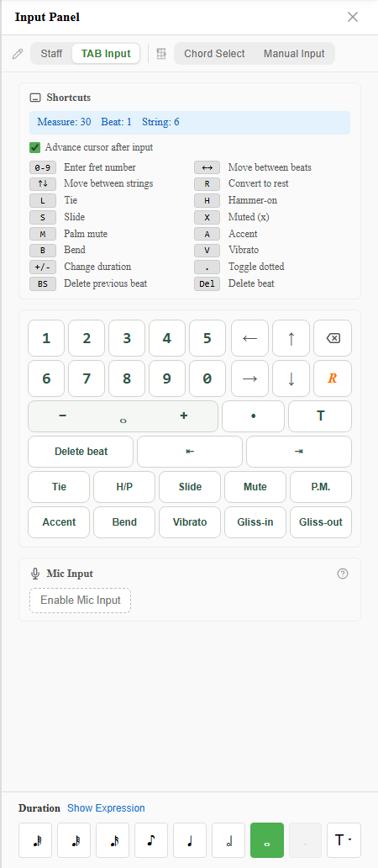Click the backspace delete icon
The width and height of the screenshot is (378, 868).
point(333,337)
